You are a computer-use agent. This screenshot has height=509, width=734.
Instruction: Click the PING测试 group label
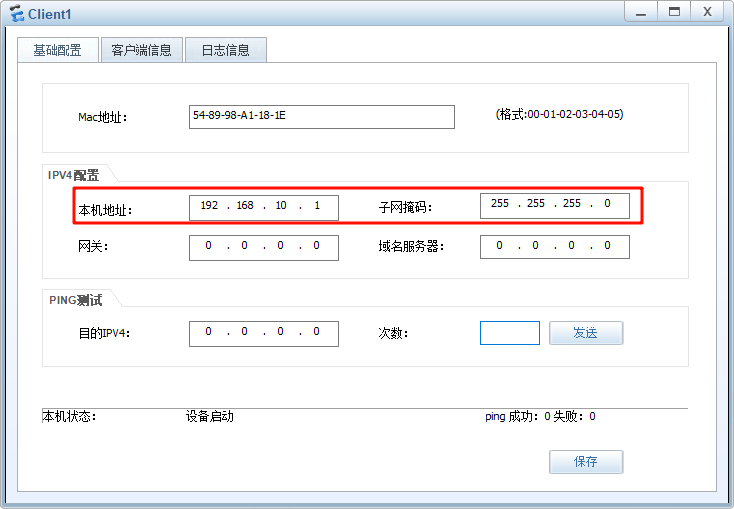tap(75, 300)
